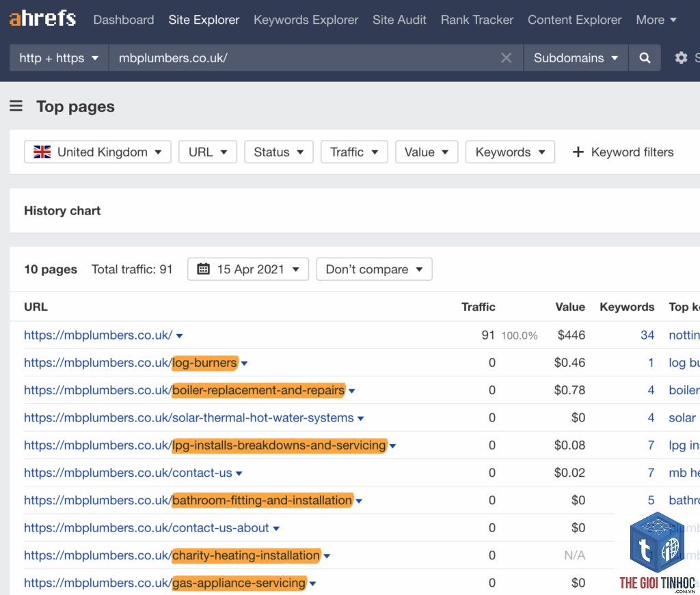Switch to Site Audit
The width and height of the screenshot is (700, 595).
click(x=399, y=20)
